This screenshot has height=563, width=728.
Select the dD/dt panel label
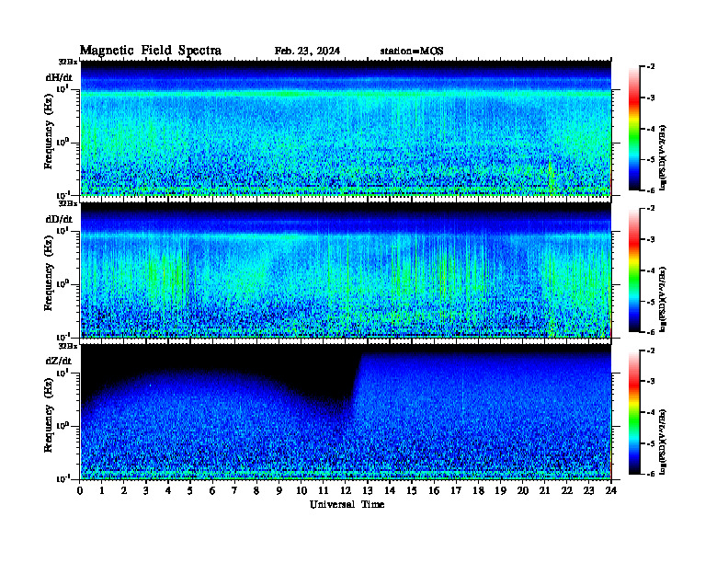point(59,219)
